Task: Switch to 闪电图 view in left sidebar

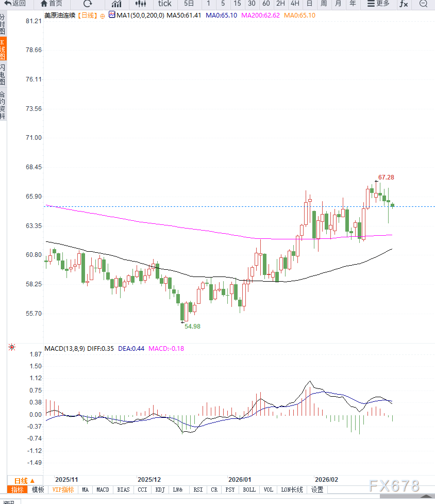Action: 3,75
